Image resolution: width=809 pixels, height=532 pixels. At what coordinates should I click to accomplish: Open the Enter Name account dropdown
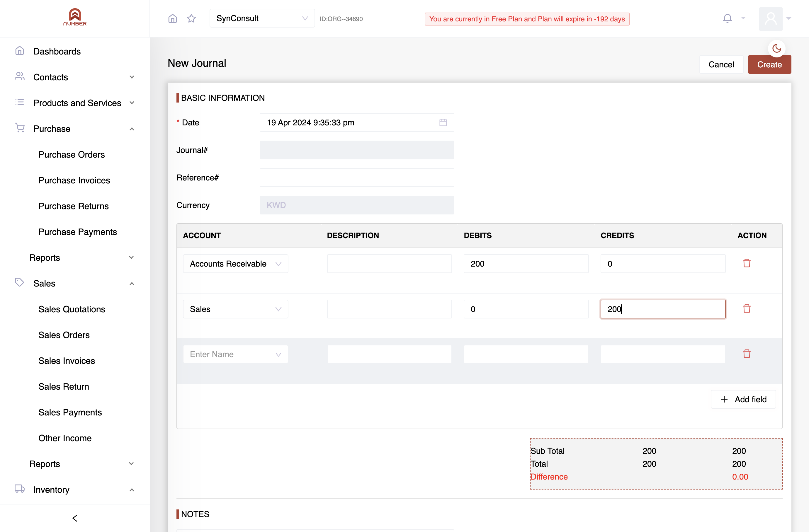(236, 354)
